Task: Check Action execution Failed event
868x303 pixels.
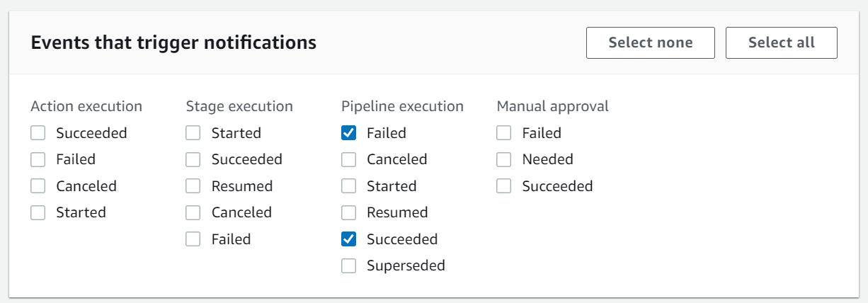Action: [38, 159]
